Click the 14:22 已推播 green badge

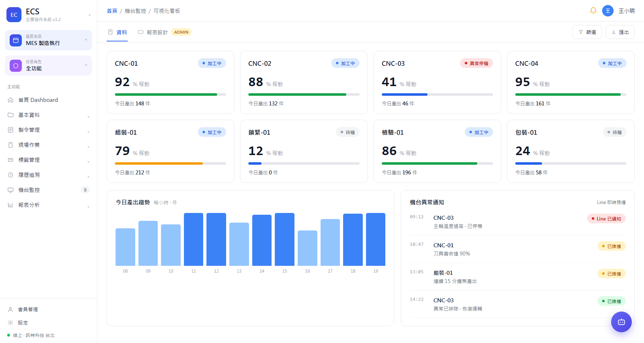[611, 301]
